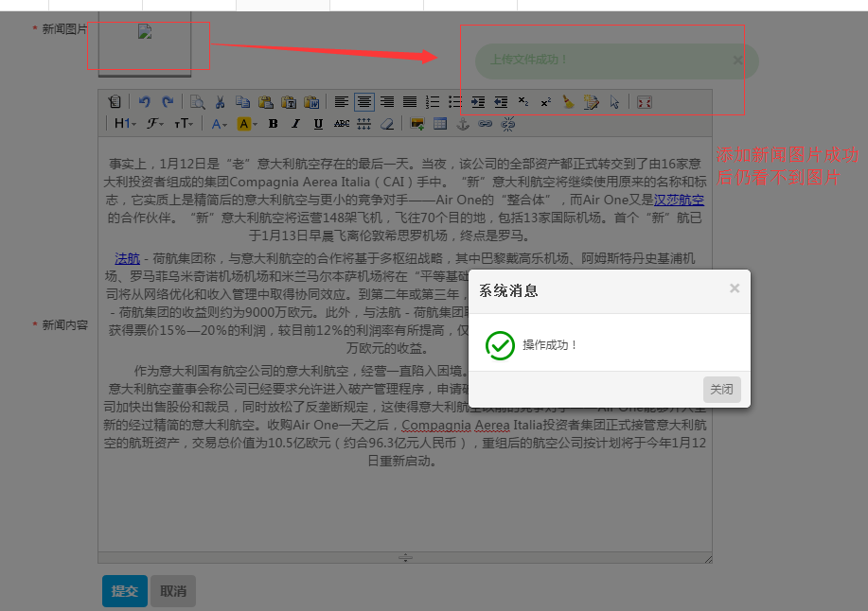Open the H1 heading dropdown
868x611 pixels.
(125, 124)
